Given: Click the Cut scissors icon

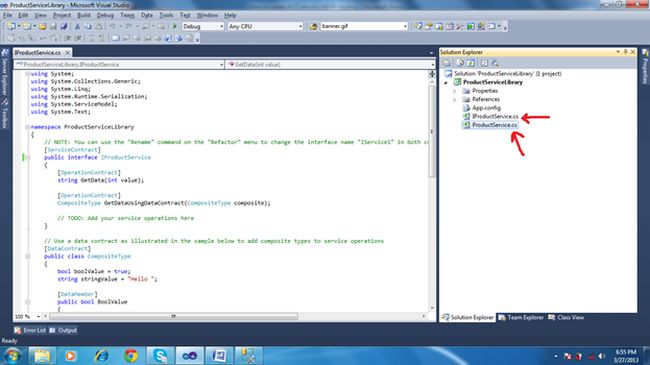Looking at the screenshot, I should point(77,26).
